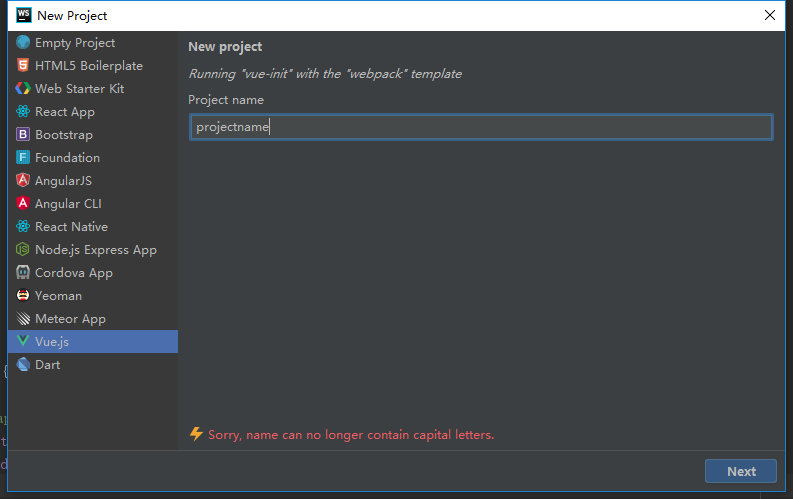Click the Node.js Express App icon
The height and width of the screenshot is (499, 793).
[23, 249]
